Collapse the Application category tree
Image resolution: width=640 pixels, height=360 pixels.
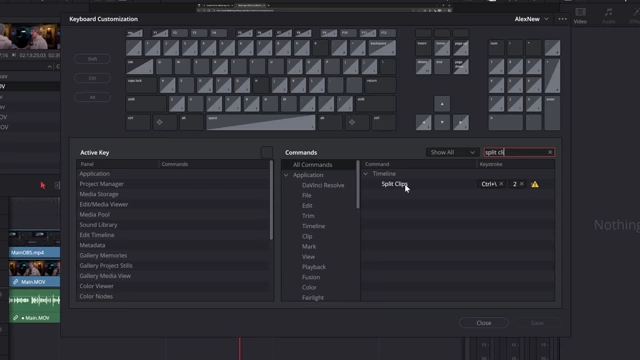(x=286, y=175)
